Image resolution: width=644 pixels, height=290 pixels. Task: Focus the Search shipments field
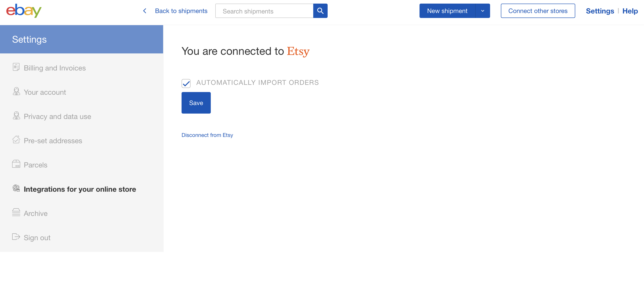[x=264, y=11]
